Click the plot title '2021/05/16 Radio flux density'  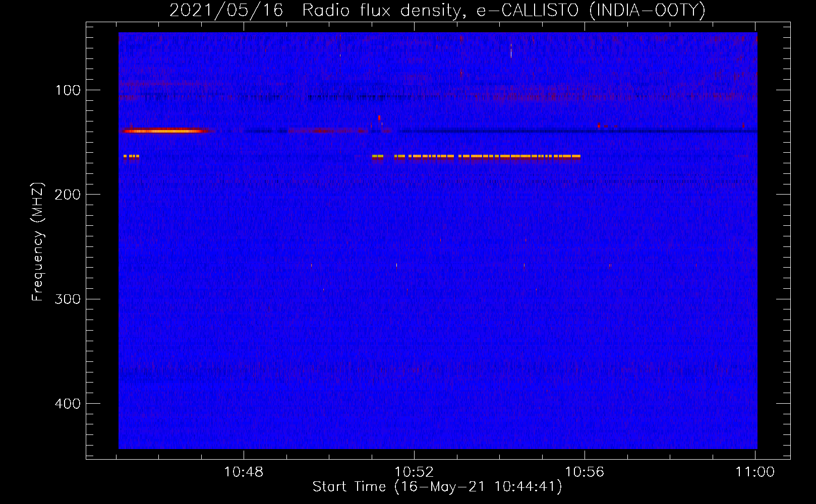click(x=437, y=10)
